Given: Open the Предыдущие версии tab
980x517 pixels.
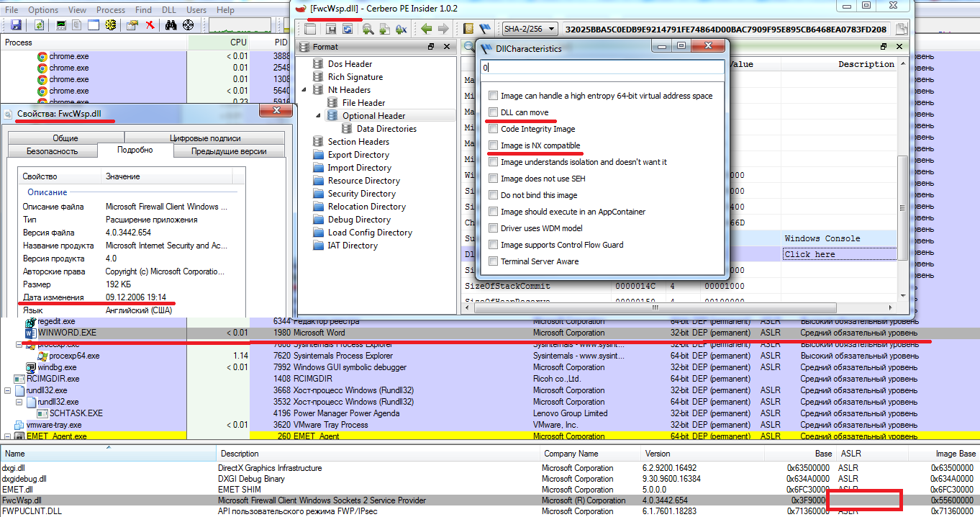Looking at the screenshot, I should [229, 151].
